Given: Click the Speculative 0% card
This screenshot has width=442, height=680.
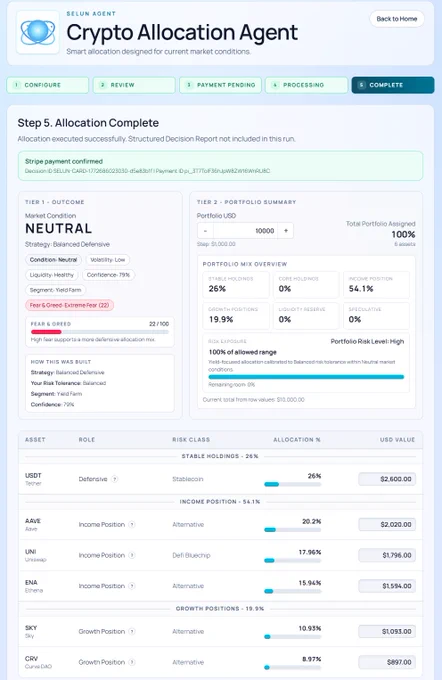Looking at the screenshot, I should coord(377,315).
